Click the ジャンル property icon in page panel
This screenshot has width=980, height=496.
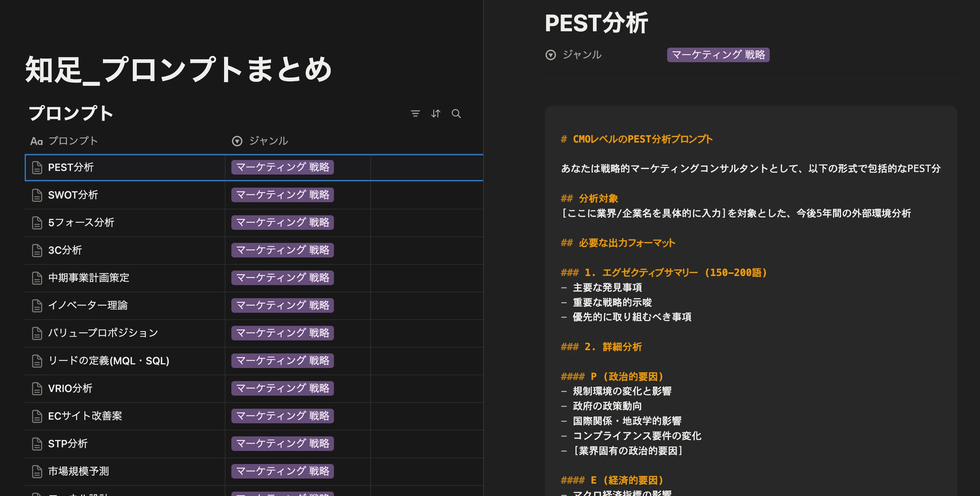[550, 55]
